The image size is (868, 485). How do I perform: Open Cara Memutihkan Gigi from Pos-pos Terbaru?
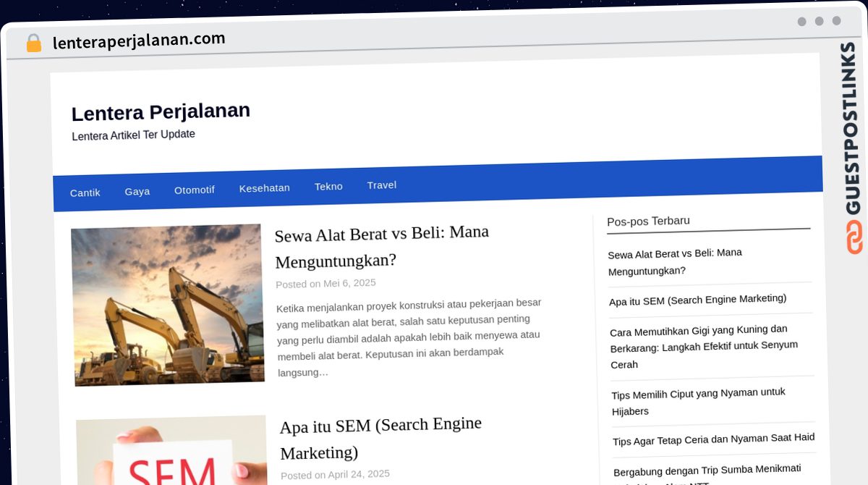(x=704, y=346)
